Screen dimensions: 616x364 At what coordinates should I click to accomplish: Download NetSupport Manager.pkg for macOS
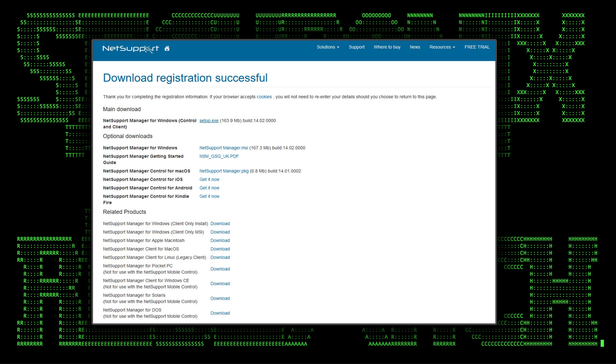click(224, 171)
